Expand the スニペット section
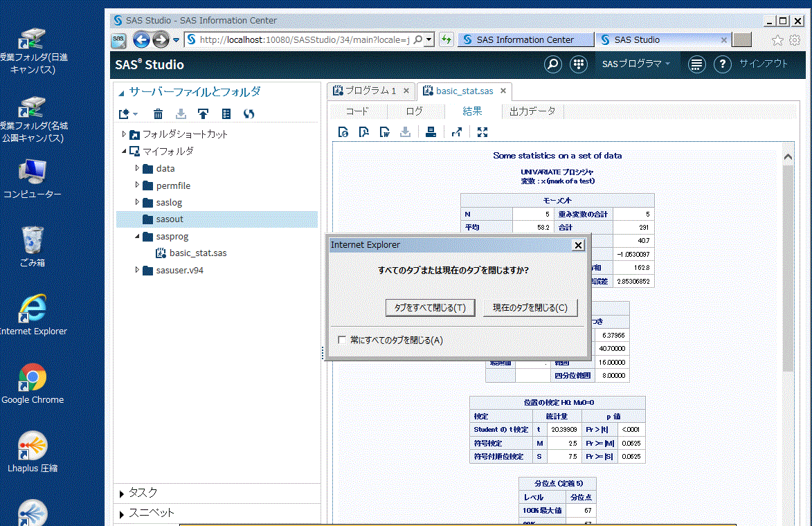 point(121,514)
